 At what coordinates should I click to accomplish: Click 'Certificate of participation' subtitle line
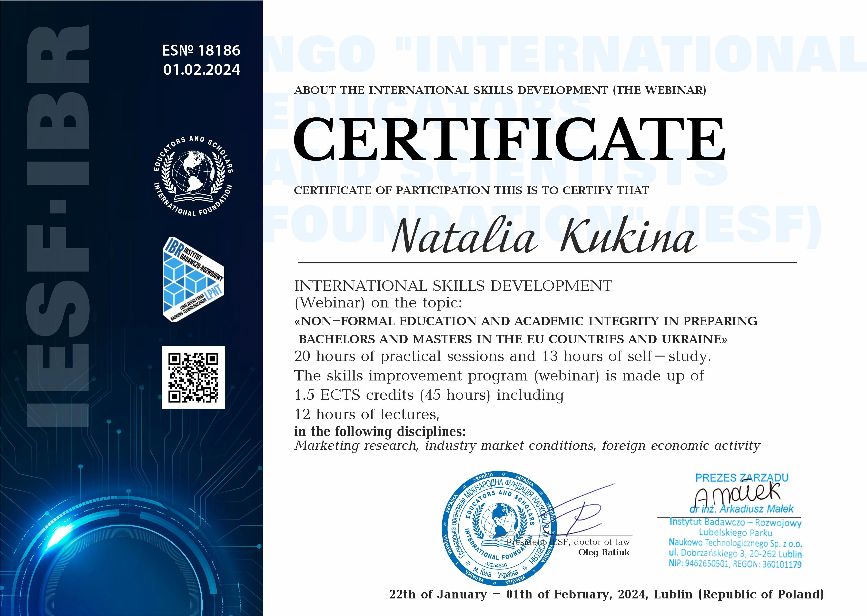click(x=471, y=190)
